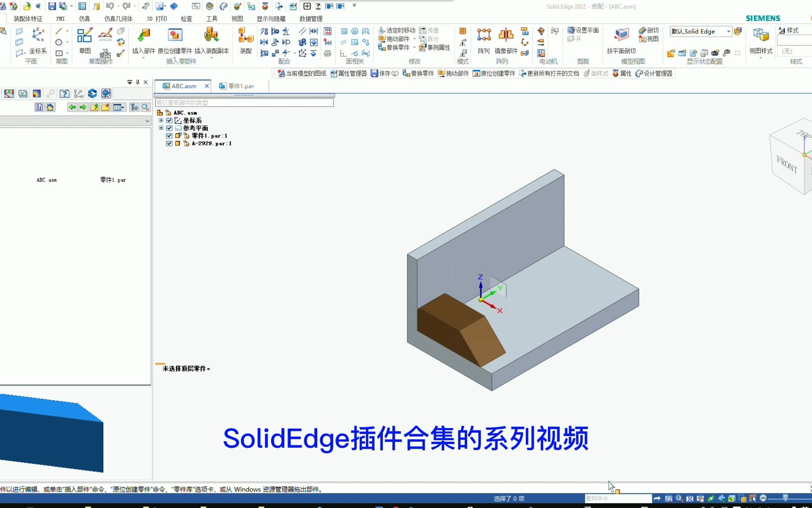Open 设计管理器 from the quick access bar

click(x=654, y=73)
